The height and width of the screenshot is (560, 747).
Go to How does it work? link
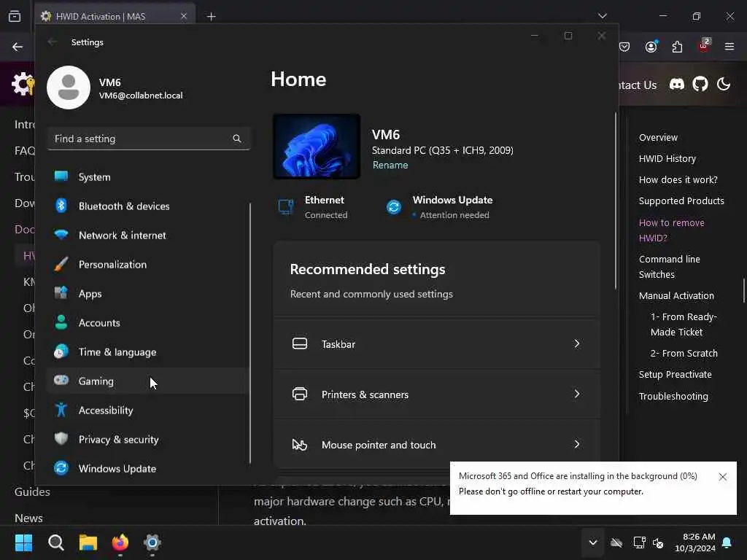click(x=678, y=179)
